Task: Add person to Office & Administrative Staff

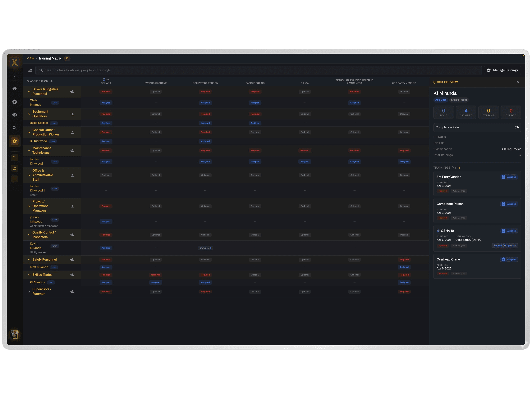Action: (72, 175)
